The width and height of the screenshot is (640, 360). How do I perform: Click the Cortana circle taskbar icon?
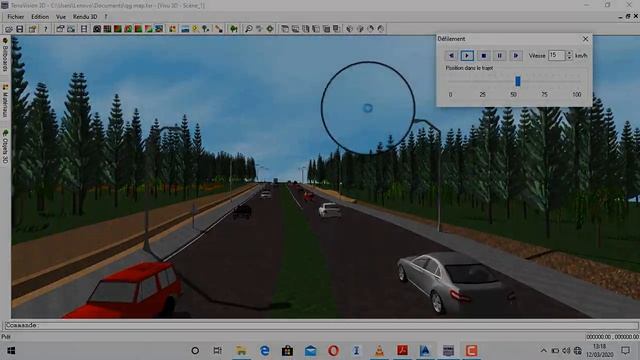click(195, 351)
